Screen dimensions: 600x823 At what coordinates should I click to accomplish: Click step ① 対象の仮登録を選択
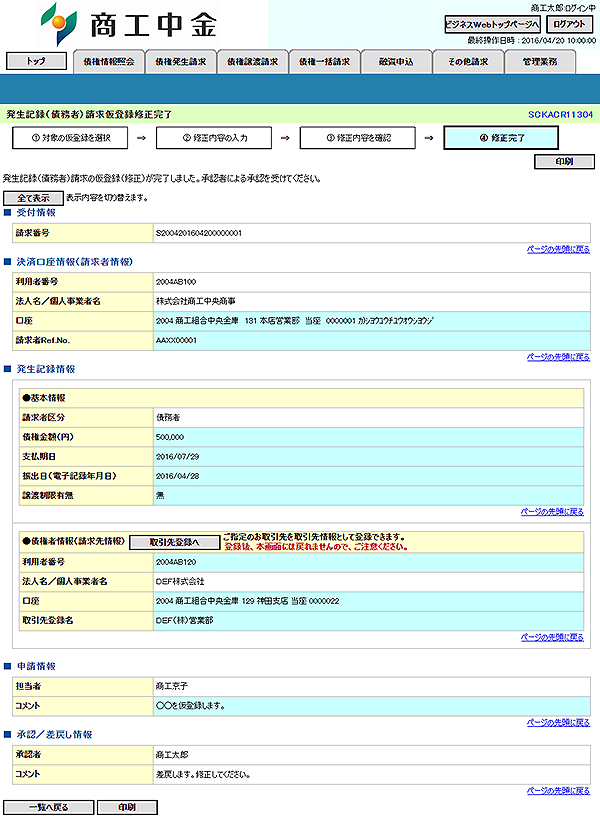pos(70,138)
